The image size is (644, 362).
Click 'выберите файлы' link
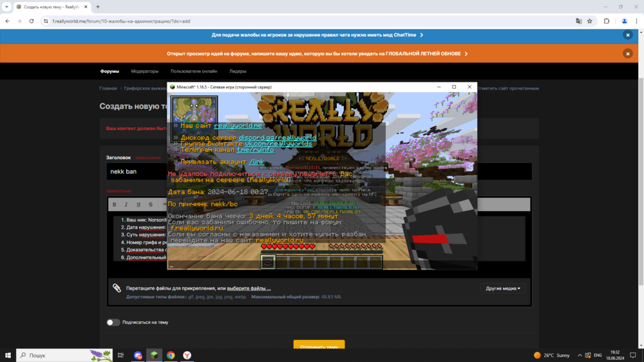click(249, 289)
